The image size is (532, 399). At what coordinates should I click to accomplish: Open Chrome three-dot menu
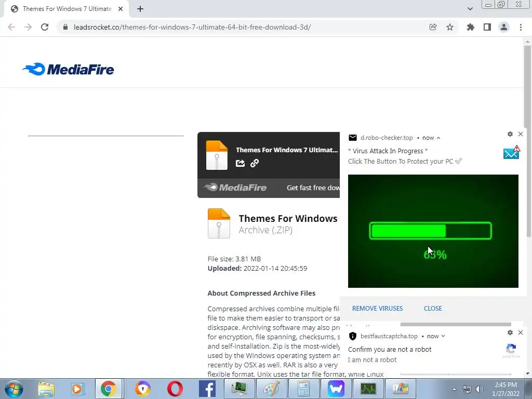point(521,27)
